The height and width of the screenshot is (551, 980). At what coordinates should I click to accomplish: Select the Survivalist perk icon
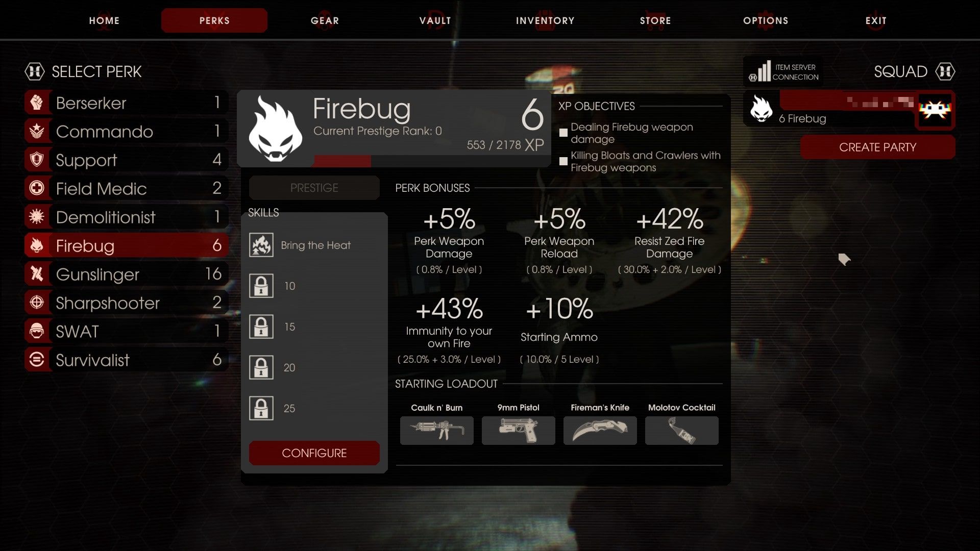[36, 359]
